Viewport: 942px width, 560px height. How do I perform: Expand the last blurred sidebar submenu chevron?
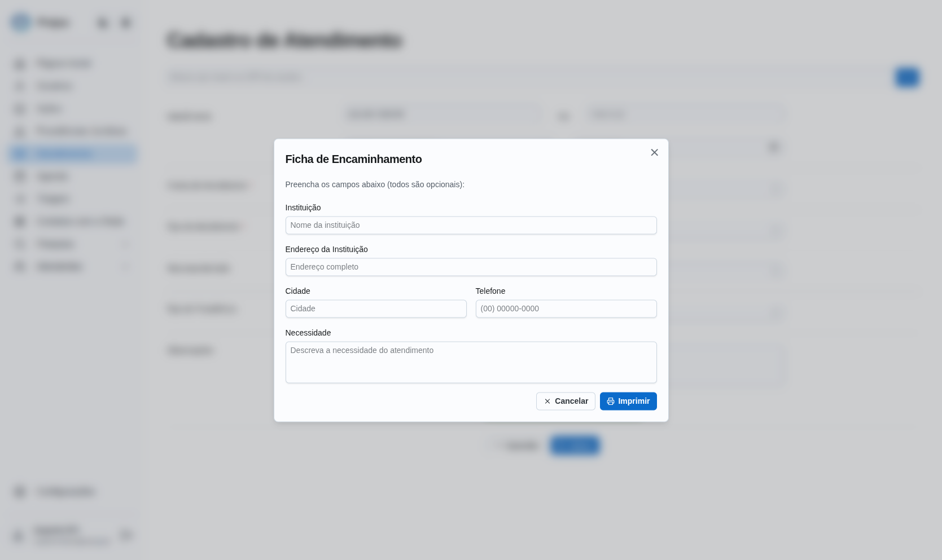click(125, 266)
